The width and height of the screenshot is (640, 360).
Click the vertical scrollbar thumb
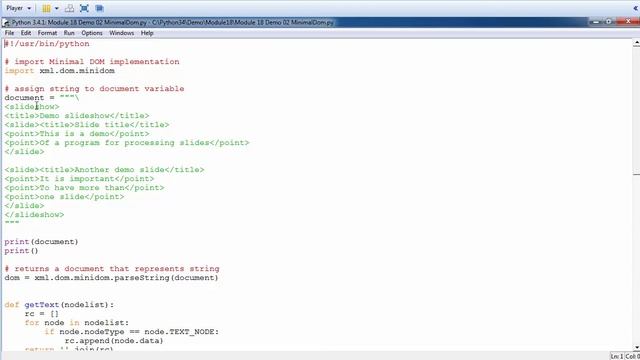click(x=636, y=110)
